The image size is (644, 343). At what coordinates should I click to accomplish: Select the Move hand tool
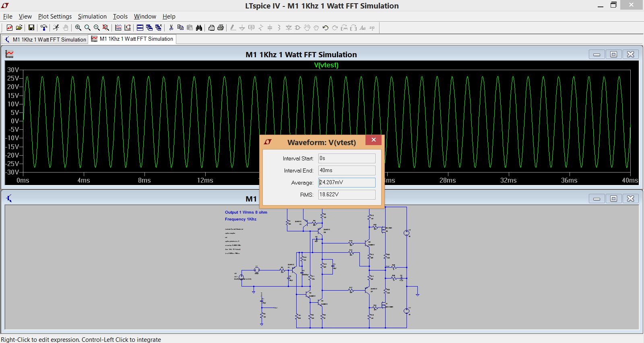(307, 28)
